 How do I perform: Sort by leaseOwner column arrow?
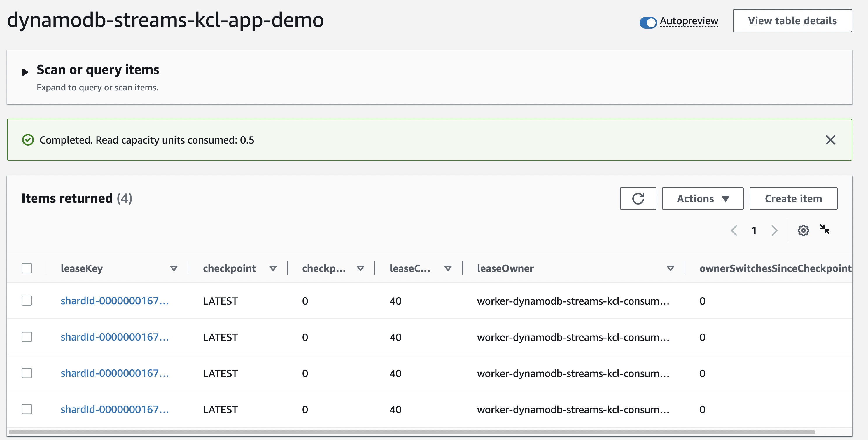[x=670, y=269]
